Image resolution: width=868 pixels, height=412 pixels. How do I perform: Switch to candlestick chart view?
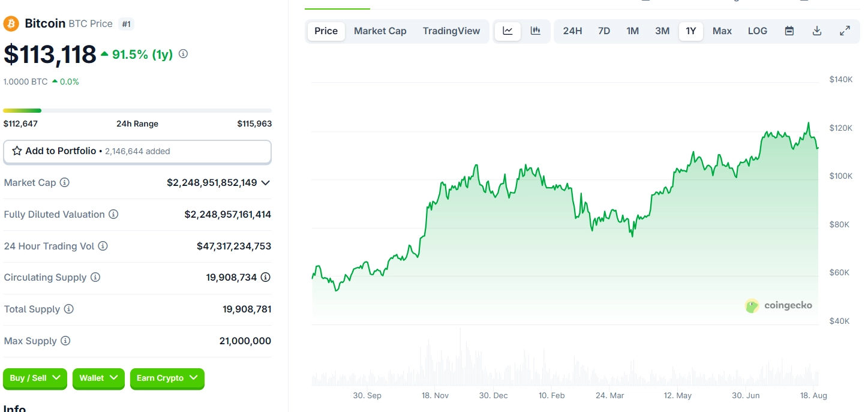pos(536,31)
